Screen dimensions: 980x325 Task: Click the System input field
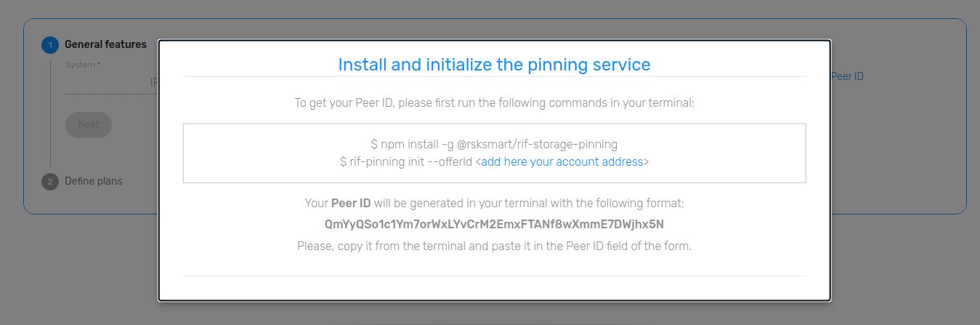click(x=109, y=84)
